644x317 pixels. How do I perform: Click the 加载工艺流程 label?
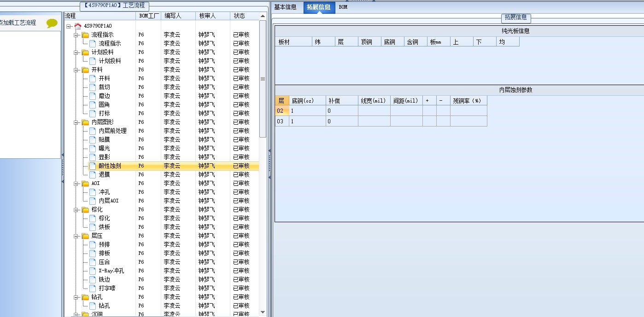pos(19,23)
